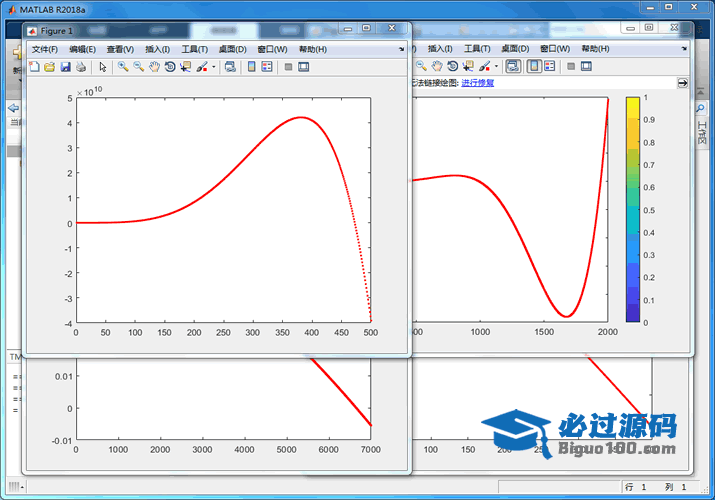This screenshot has width=715, height=500.
Task: Select Brush tool in background figure toolbar
Action: click(485, 67)
